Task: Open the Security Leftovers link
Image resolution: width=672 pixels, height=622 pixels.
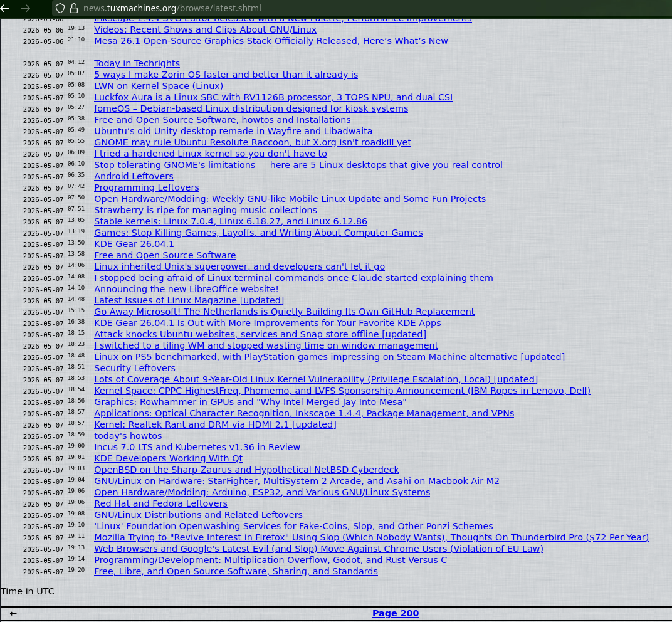Action: (135, 368)
